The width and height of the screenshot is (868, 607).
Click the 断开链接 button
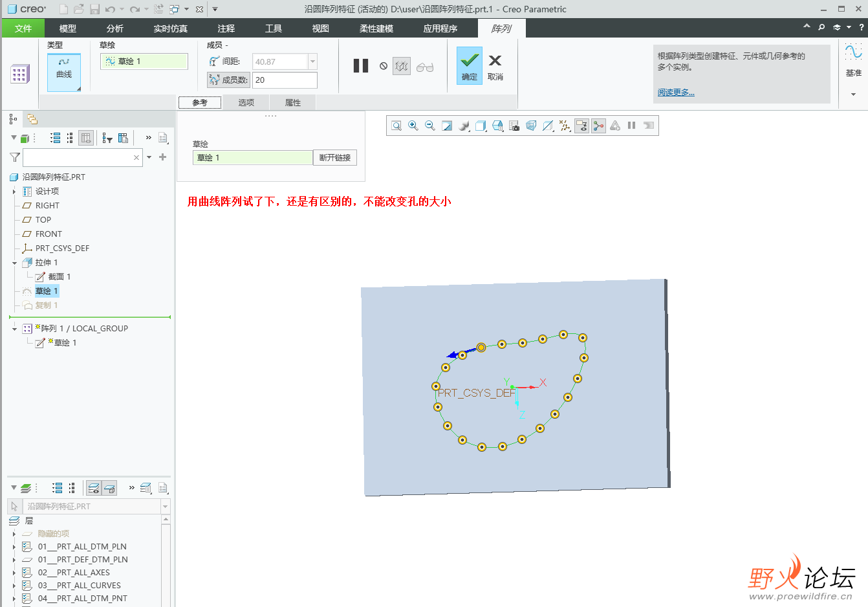(334, 157)
